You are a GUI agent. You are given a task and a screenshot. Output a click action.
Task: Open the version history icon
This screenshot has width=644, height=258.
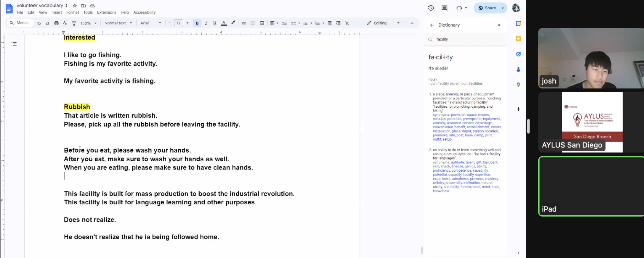(431, 8)
